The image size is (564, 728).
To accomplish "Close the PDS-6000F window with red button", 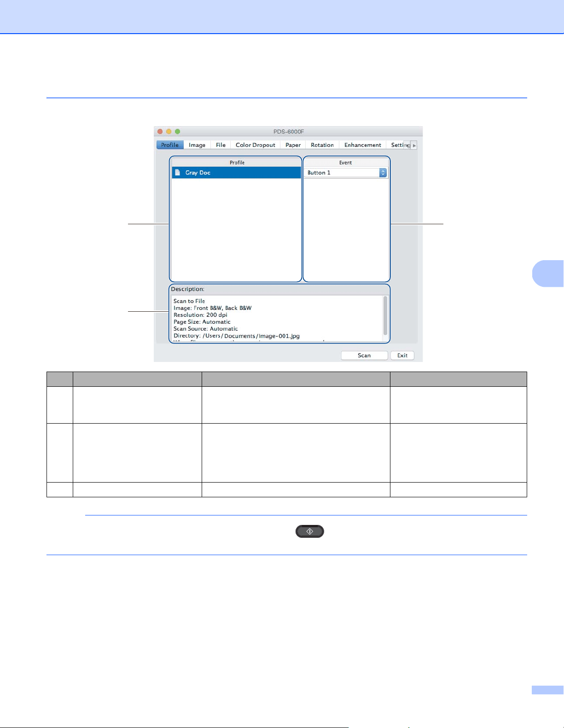I will coord(160,132).
